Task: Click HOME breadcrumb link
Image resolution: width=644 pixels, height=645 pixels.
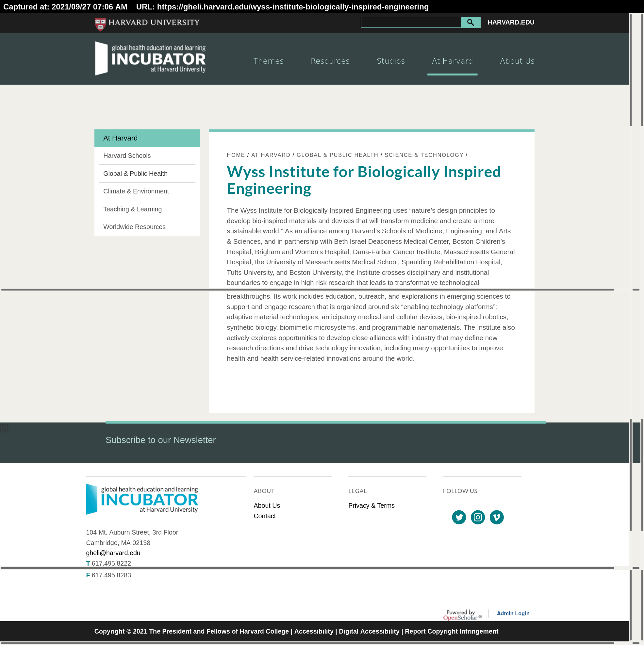Action: point(236,155)
